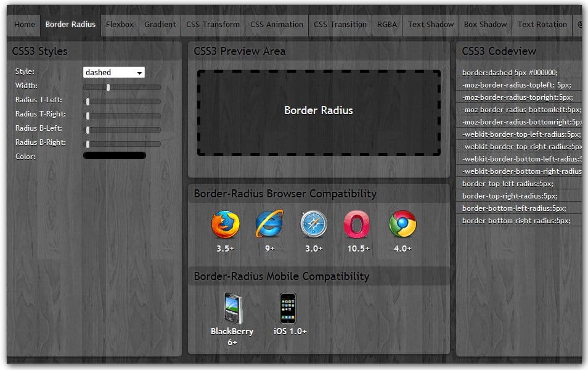Select the iOS 1.0+ device icon
The height and width of the screenshot is (370, 588).
click(288, 306)
